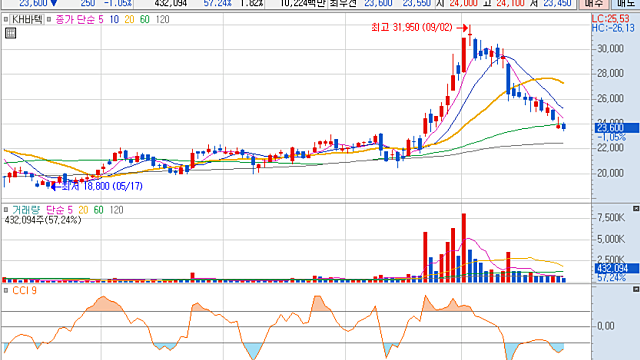
Task: Click the square marker before 종가 단순
Action: (49, 19)
